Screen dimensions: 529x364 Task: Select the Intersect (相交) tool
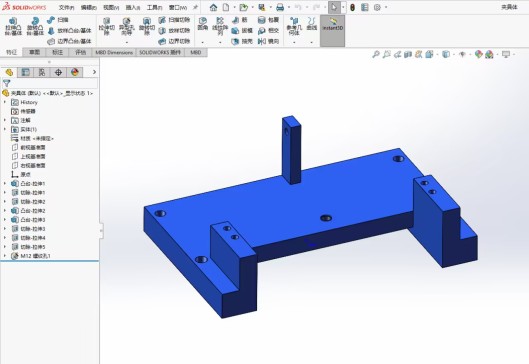(268, 31)
